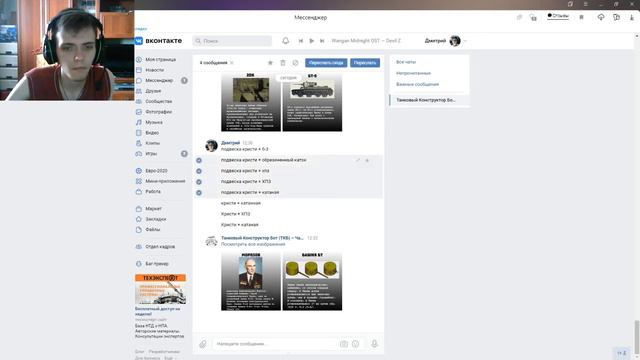The height and width of the screenshot is (360, 640).
Task: Skip to next track in header
Action: coord(322,41)
